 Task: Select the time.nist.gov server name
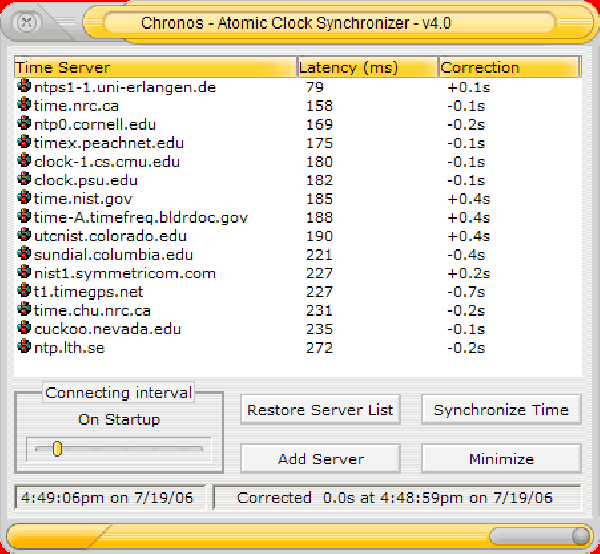[x=83, y=199]
